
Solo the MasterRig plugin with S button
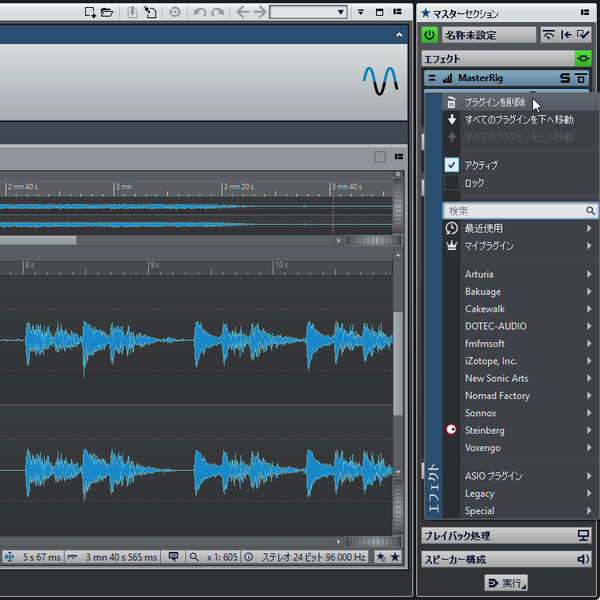pos(565,78)
